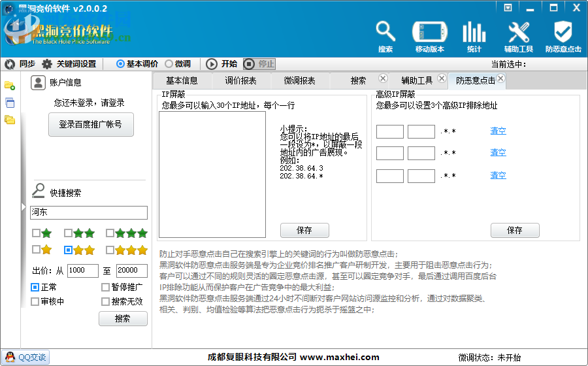Click the maximum bid field showing 20000

[132, 271]
